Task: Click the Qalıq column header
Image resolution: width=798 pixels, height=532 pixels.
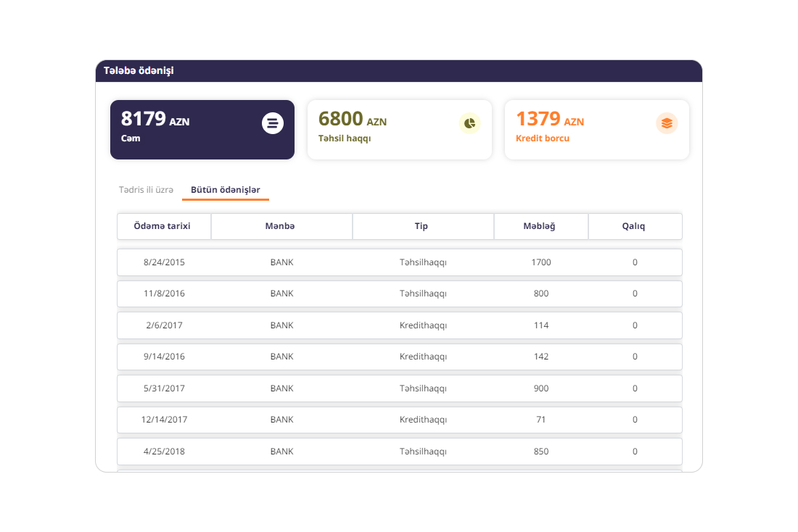Action: click(634, 226)
